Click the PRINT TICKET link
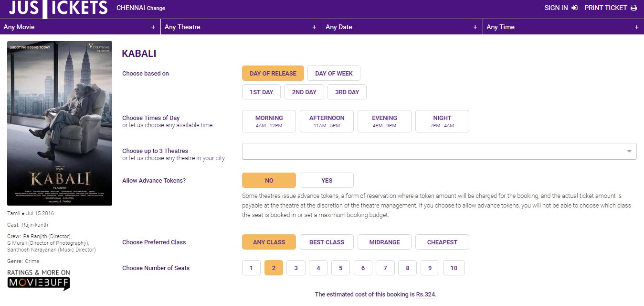 tap(605, 8)
